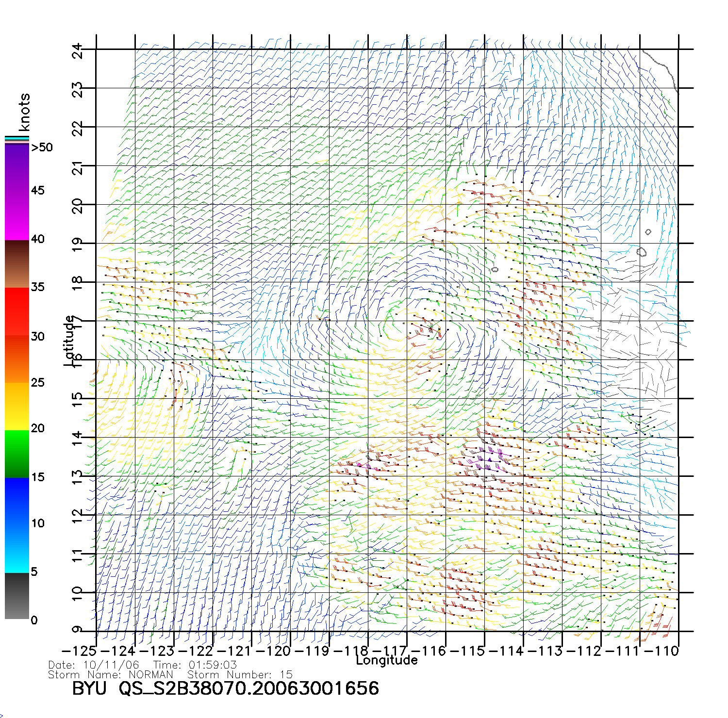Click the magenta 40–45 knots legend band
Image resolution: width=728 pixels, height=718 pixels.
tap(17, 216)
